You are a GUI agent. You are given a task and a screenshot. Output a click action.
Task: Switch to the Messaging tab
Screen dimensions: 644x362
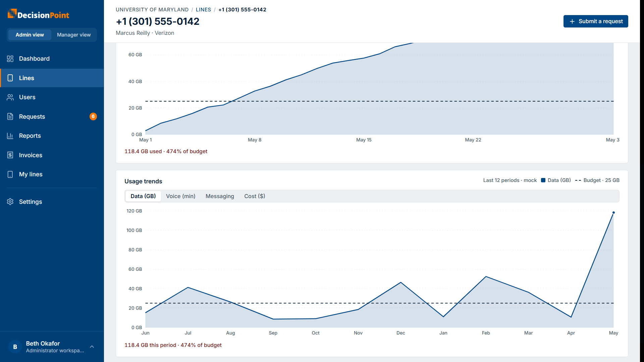[x=220, y=196]
